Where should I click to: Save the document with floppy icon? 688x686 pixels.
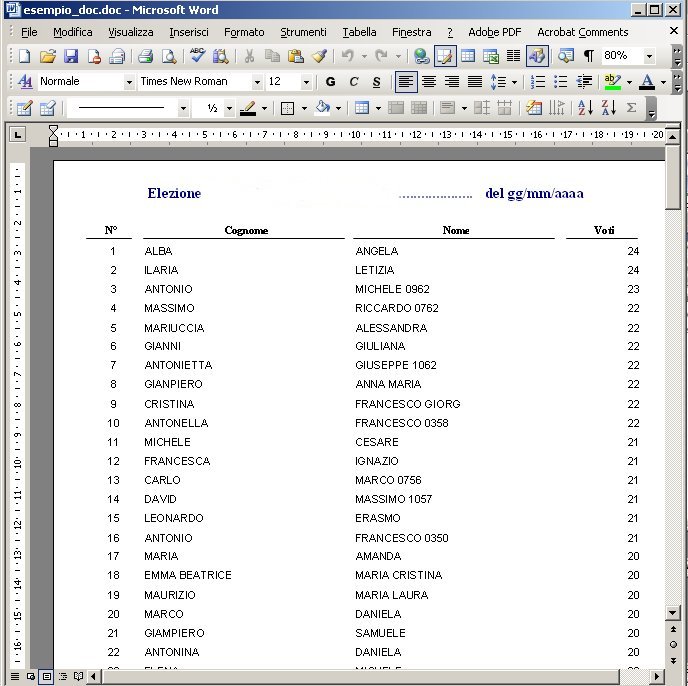[71, 56]
